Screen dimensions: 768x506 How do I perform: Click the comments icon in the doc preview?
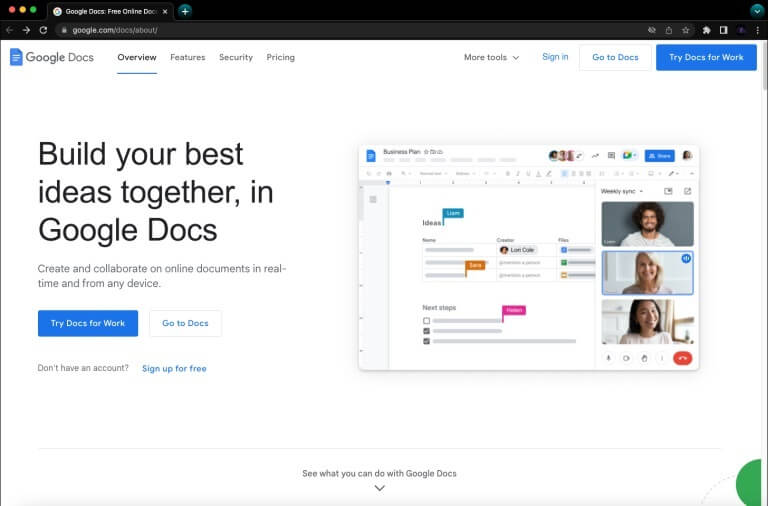pos(611,156)
